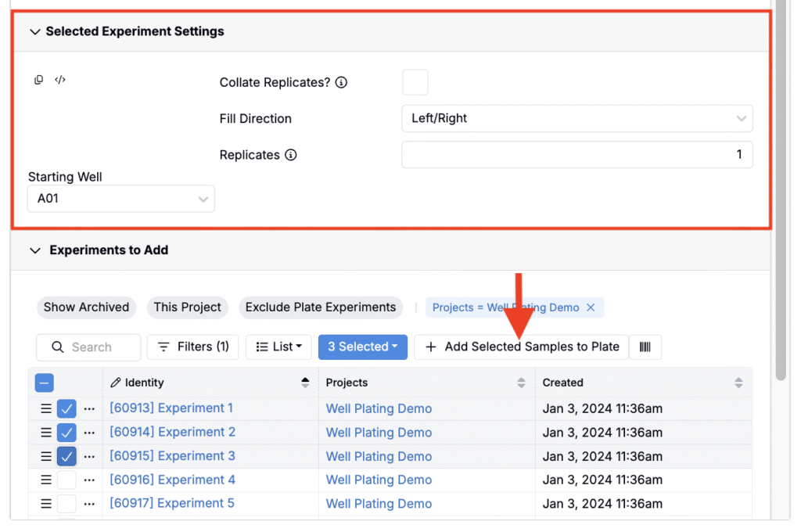
Task: Click info icon beside Collate Replicates
Action: pyautogui.click(x=341, y=82)
